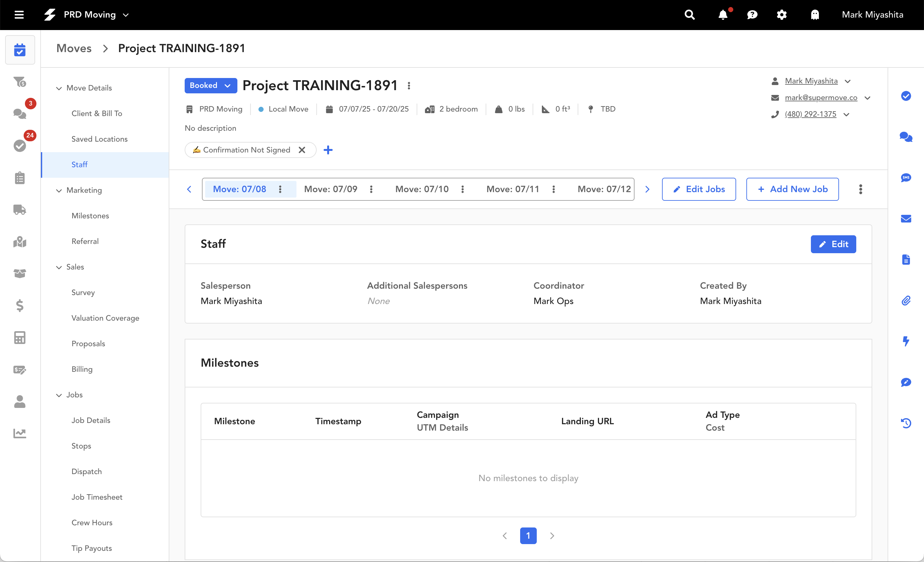Viewport: 924px width, 562px height.
Task: Call the (480) 292-1375 link
Action: [810, 114]
